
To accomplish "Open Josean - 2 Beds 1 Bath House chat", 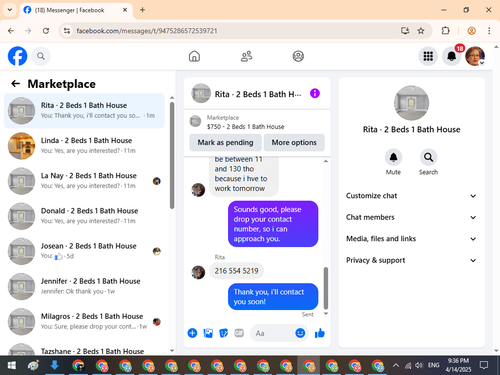I will point(84,251).
